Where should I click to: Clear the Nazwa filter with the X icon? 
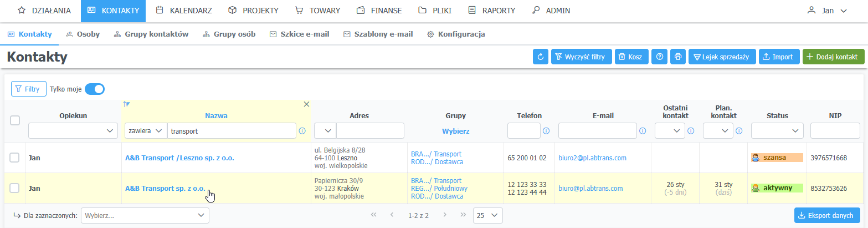coord(306,104)
